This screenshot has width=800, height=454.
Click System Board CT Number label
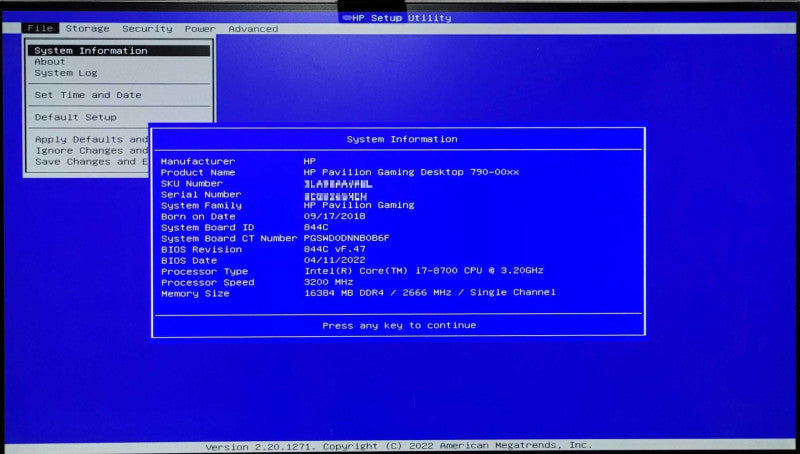pyautogui.click(x=229, y=239)
